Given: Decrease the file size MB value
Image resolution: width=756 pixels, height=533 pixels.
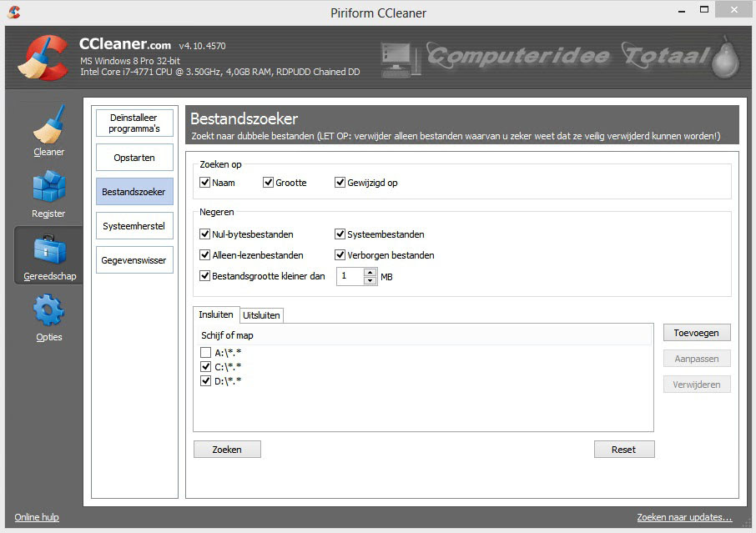Looking at the screenshot, I should coord(370,280).
